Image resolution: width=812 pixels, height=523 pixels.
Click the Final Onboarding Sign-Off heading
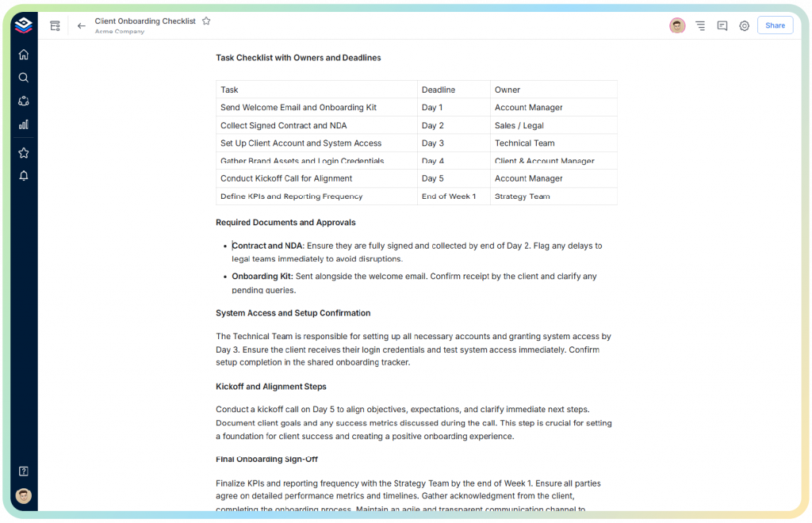click(x=266, y=460)
